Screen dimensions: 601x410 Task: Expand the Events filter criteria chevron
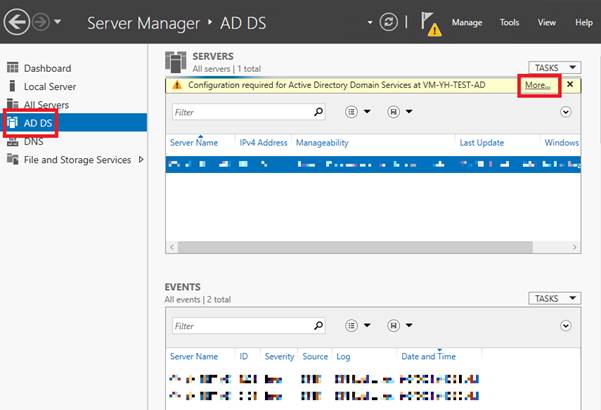[566, 326]
